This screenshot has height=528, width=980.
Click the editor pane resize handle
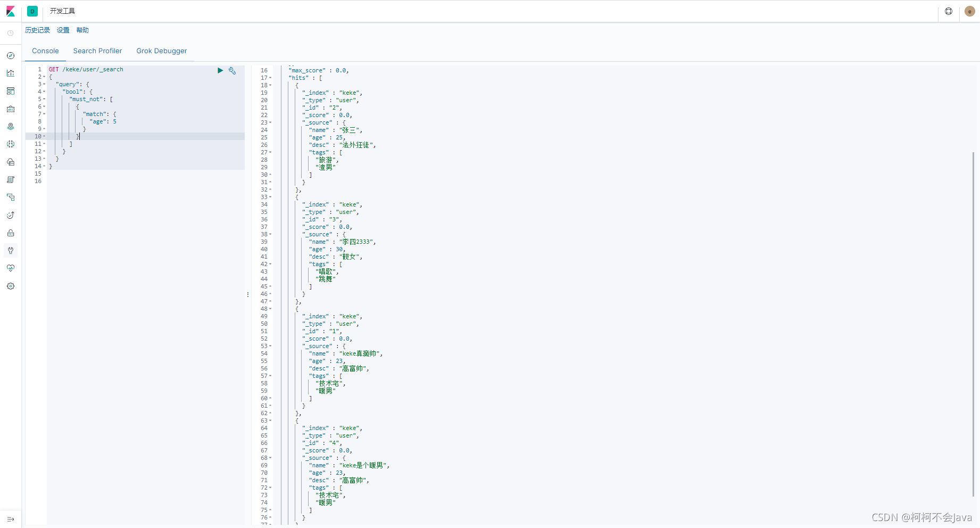coord(248,294)
